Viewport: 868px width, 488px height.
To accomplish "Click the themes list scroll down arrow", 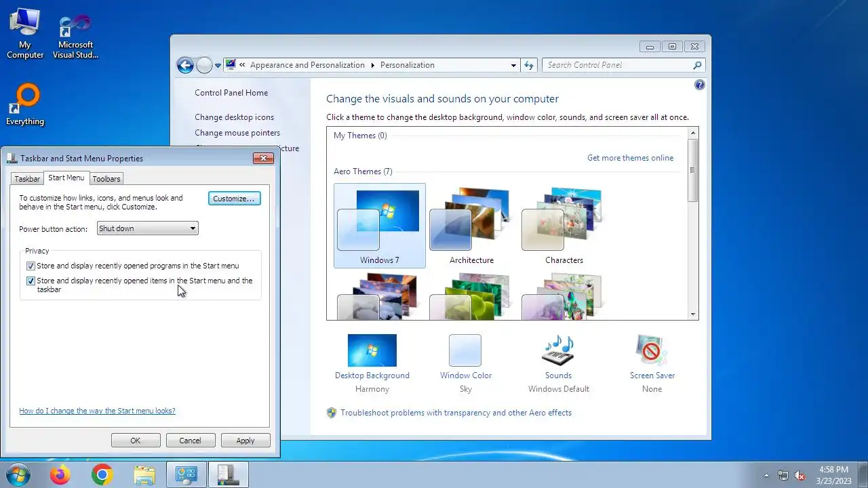I will [693, 314].
